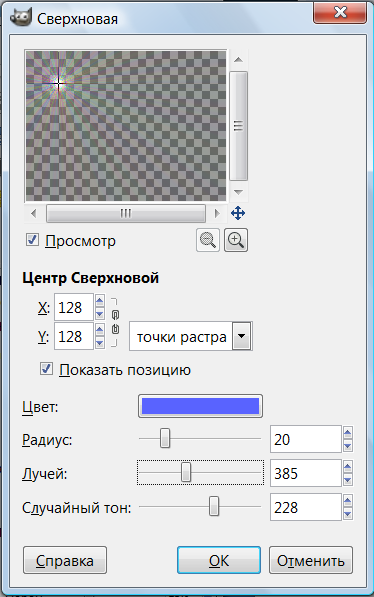Click the Лучей slider handle
The image size is (374, 597).
click(186, 472)
